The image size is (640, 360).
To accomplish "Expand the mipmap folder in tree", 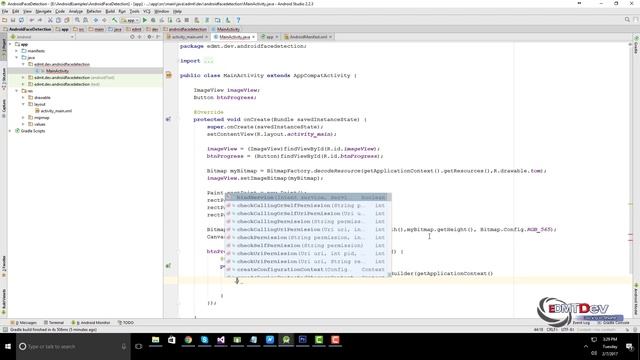I will point(23,118).
